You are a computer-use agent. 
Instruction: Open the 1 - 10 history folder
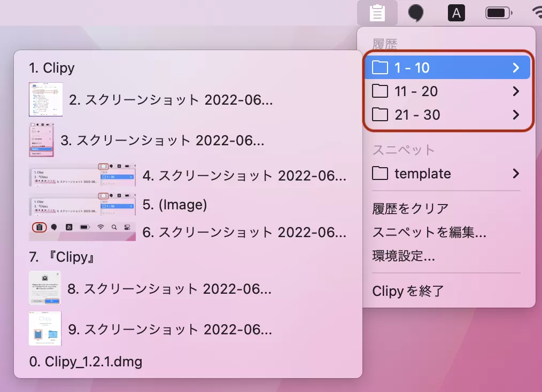pyautogui.click(x=447, y=67)
